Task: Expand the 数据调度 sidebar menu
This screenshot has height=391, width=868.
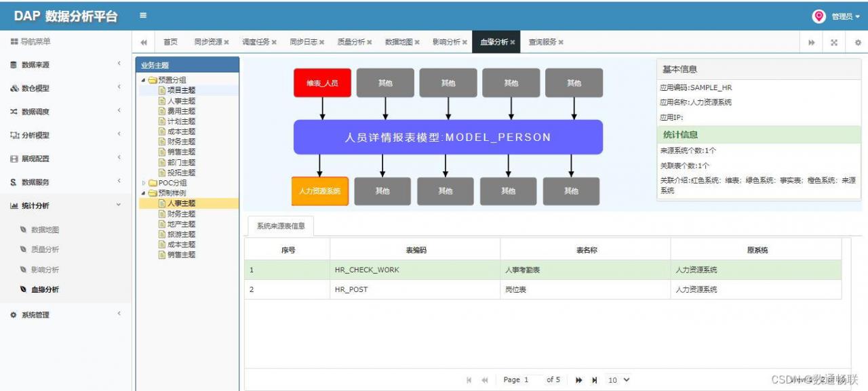Action: (66, 112)
